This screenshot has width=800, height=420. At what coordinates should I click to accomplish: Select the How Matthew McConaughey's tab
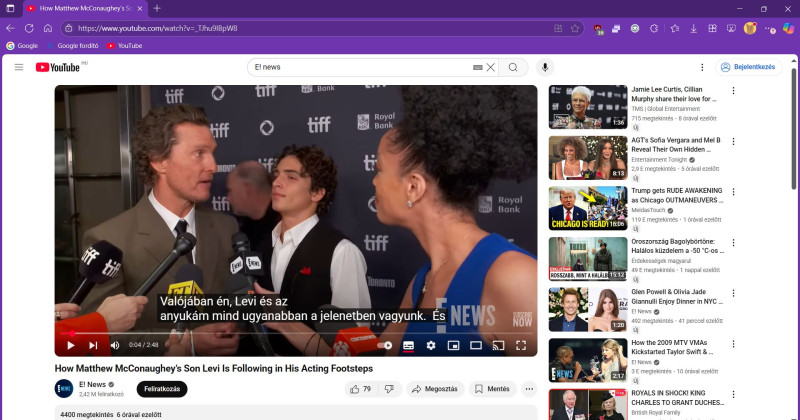point(85,9)
